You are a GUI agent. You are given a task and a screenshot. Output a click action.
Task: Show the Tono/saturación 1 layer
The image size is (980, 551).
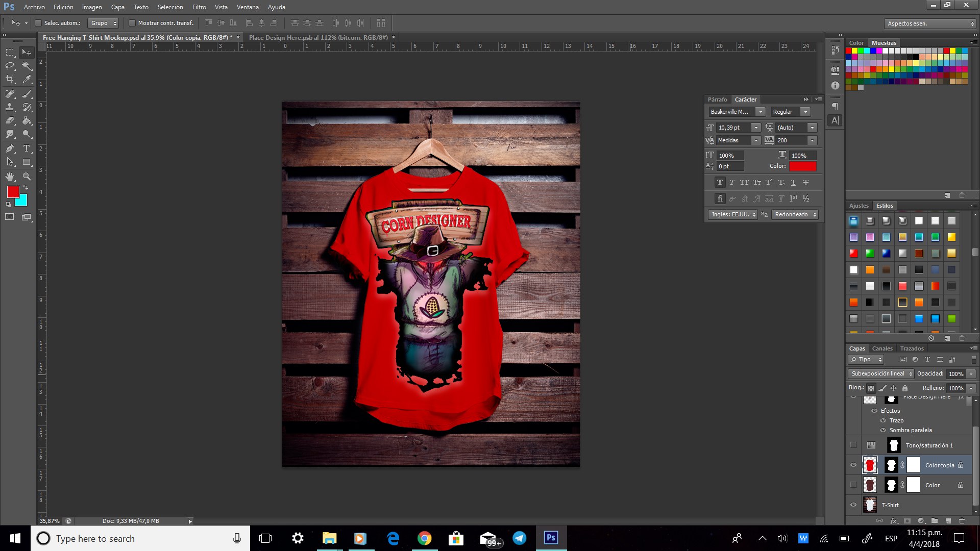(853, 445)
